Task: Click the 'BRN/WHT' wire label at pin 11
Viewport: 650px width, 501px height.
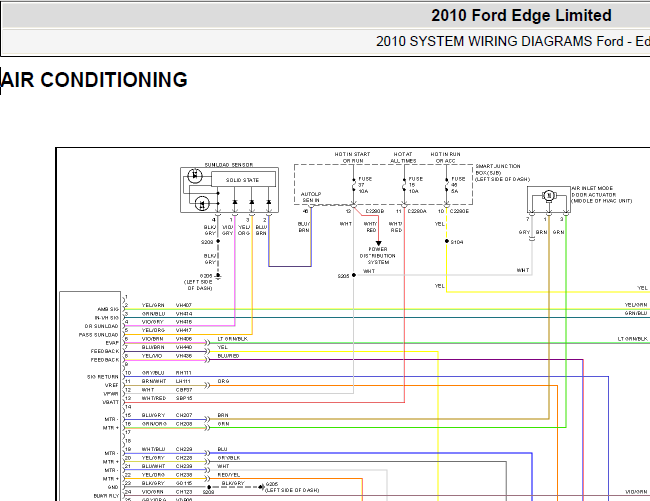Action: (x=154, y=382)
